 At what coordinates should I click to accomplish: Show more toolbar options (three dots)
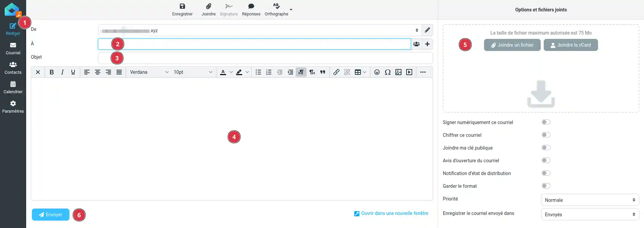(x=423, y=72)
